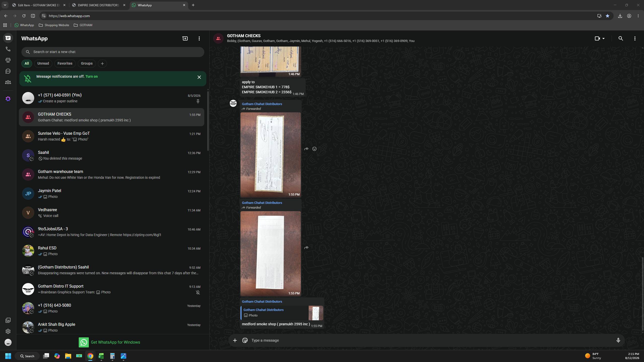644x362 pixels.
Task: Record a voice message with microphone
Action: click(618, 340)
